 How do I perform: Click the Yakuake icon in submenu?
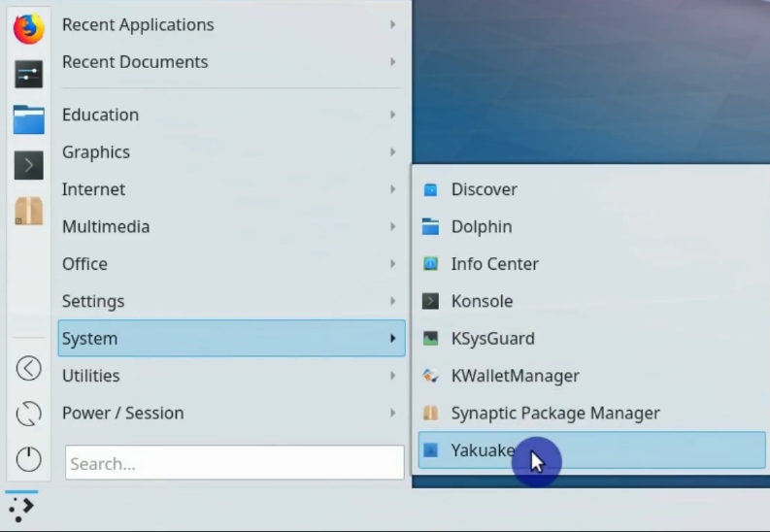tap(431, 450)
